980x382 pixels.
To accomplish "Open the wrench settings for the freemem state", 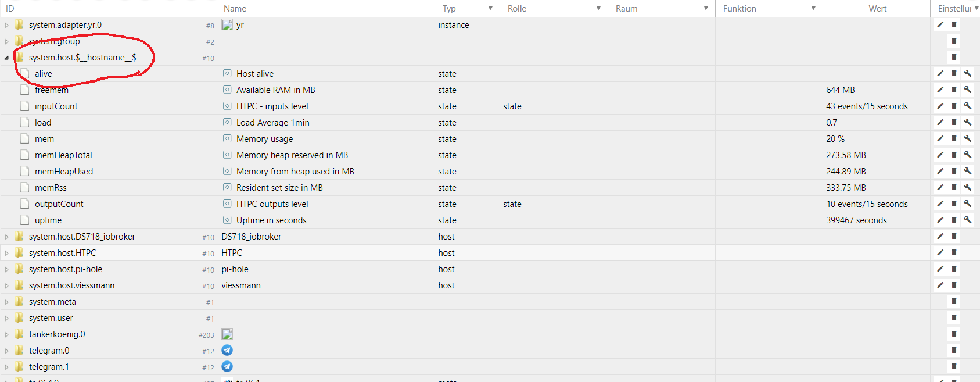I will (968, 90).
